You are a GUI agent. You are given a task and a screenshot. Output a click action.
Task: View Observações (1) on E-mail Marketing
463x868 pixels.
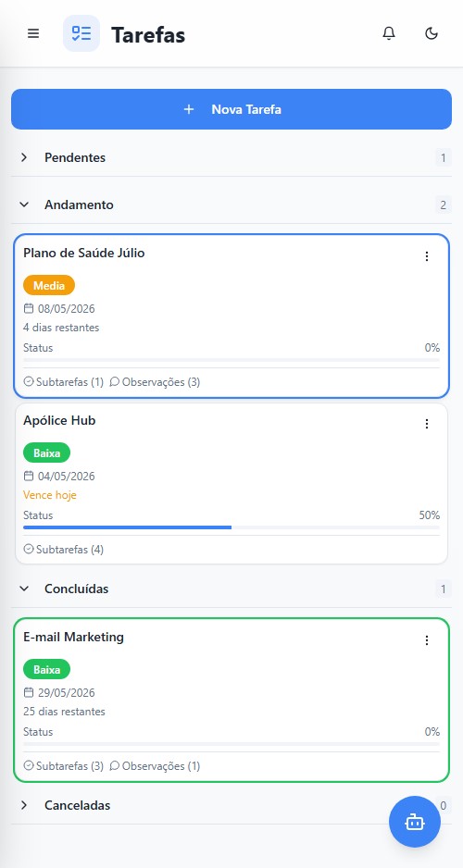(x=155, y=766)
